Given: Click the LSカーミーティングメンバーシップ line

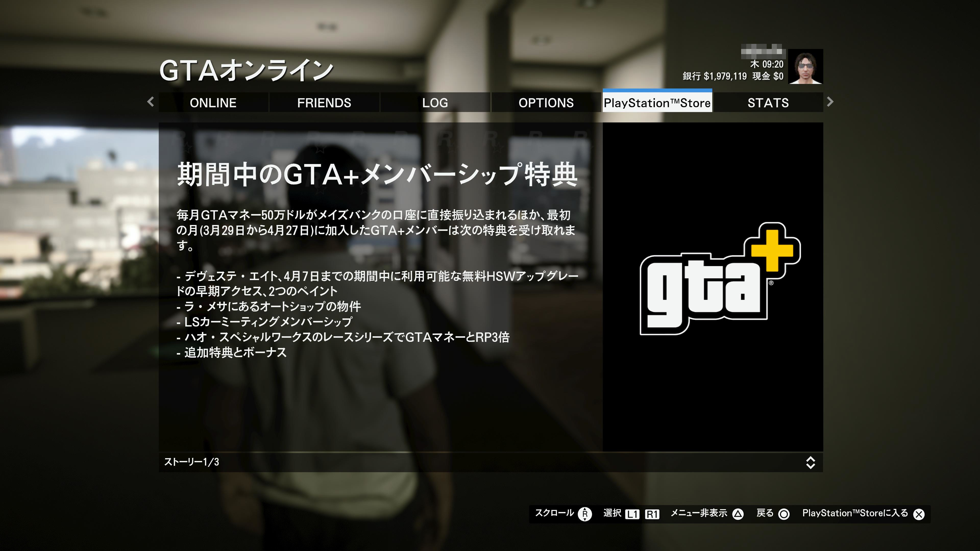Looking at the screenshot, I should point(264,322).
